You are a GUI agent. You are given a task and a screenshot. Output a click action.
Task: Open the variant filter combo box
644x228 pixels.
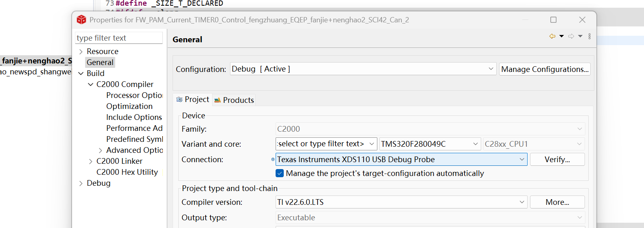point(326,144)
